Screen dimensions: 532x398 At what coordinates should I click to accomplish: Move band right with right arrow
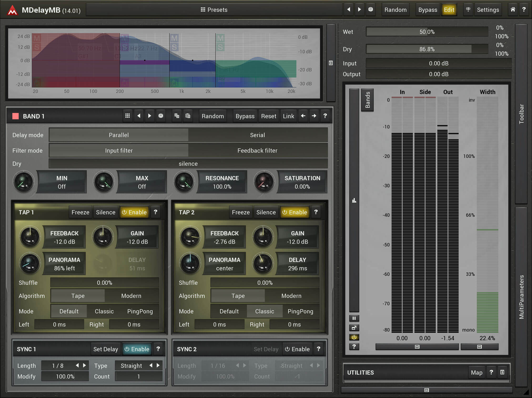click(x=314, y=116)
